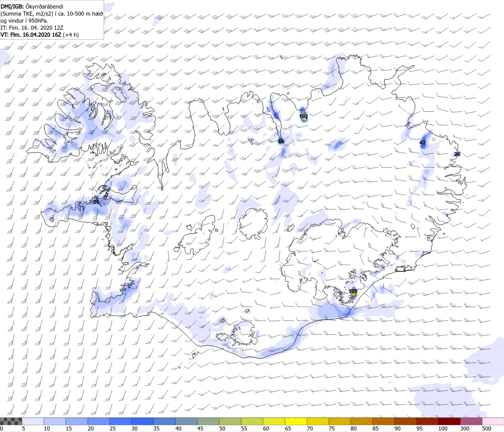Screen dimensions: 504x432
Task: Select the pale pink 500+ legend swatch
Action: tap(493, 421)
